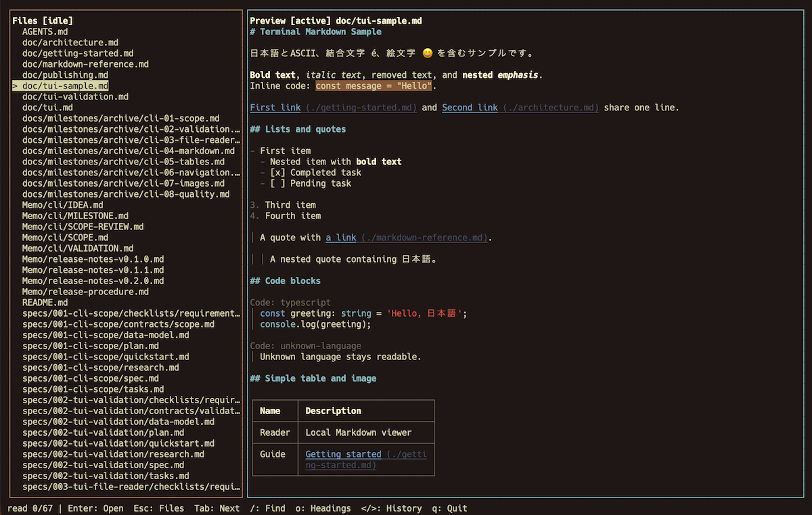Toggle the [x] Completed task checkbox

(x=277, y=173)
